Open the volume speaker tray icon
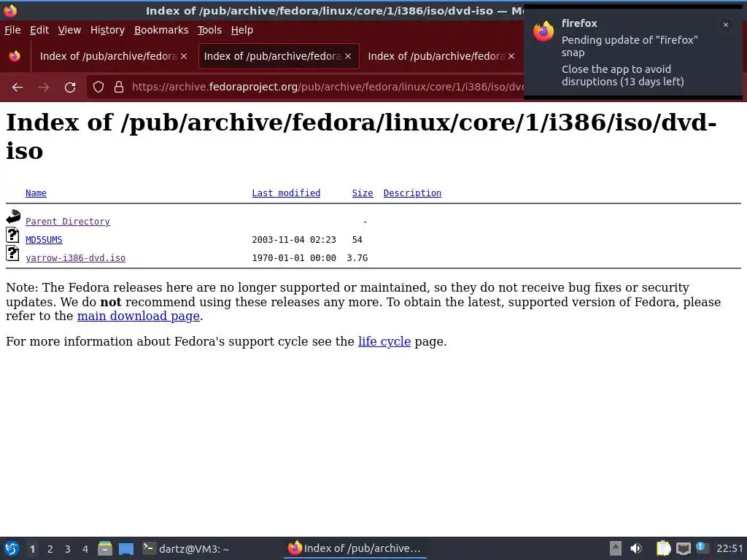 point(635,548)
